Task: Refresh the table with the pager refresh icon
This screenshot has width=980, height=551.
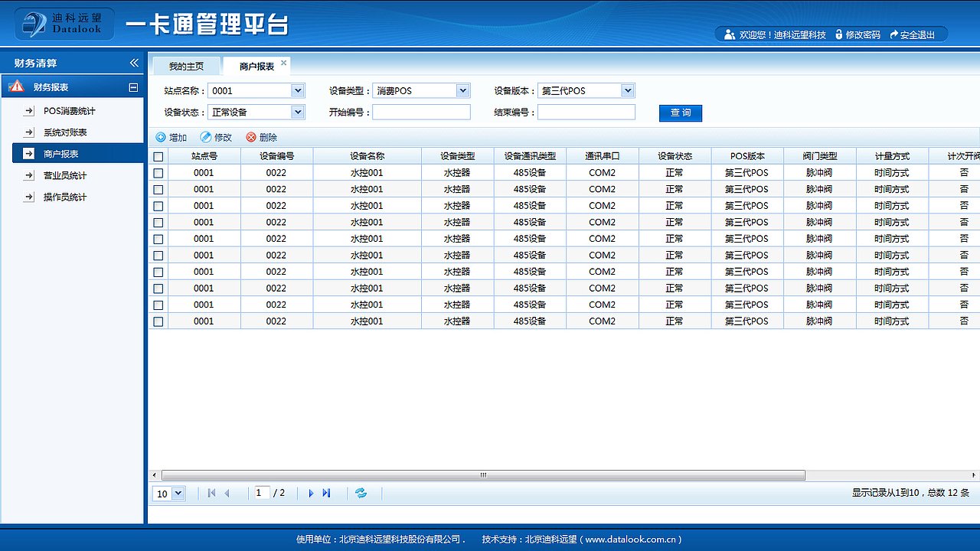Action: click(x=361, y=494)
